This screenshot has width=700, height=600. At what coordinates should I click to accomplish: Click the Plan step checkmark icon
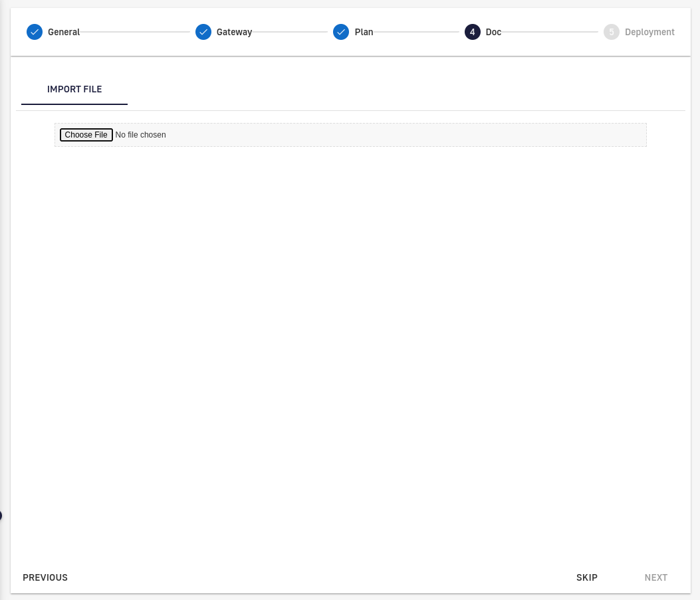click(341, 32)
